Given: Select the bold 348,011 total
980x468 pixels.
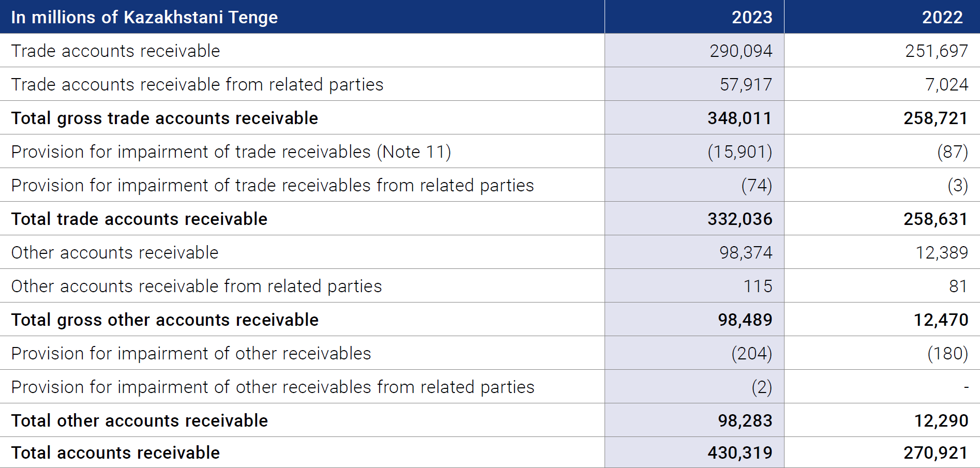Looking at the screenshot, I should click(x=740, y=118).
